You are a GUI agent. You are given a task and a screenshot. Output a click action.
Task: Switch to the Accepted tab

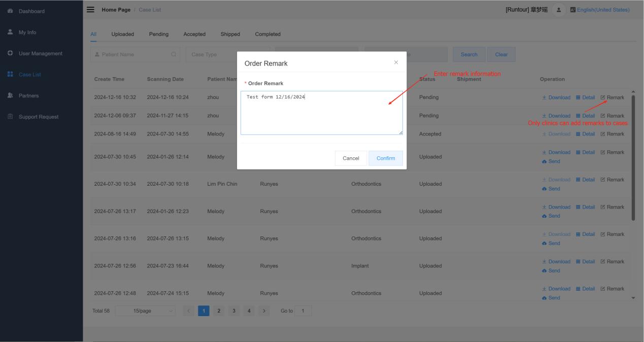pos(194,34)
